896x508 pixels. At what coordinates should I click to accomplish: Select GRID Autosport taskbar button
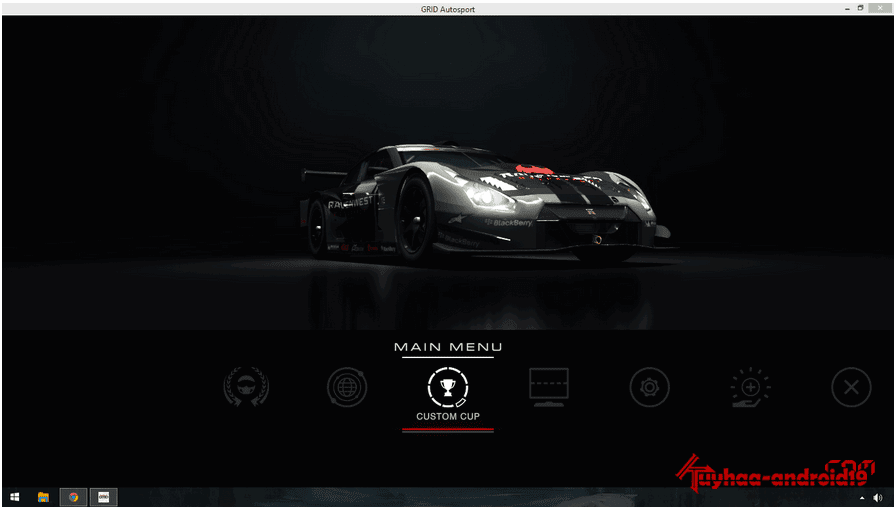tap(103, 497)
